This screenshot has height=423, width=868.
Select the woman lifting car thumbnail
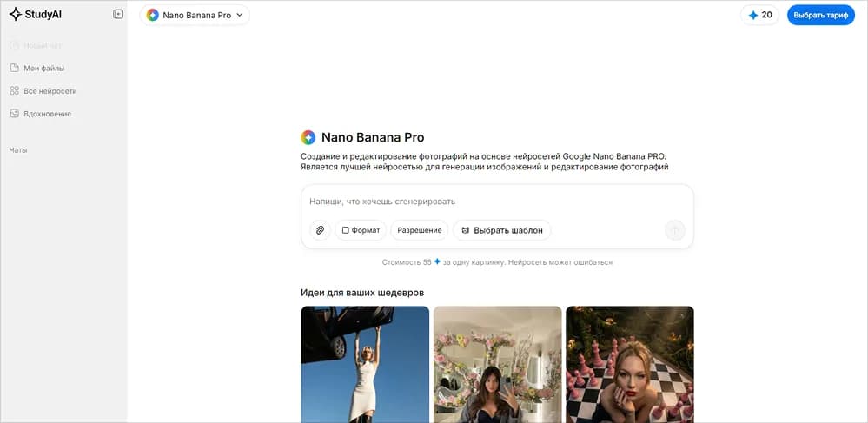pyautogui.click(x=365, y=364)
